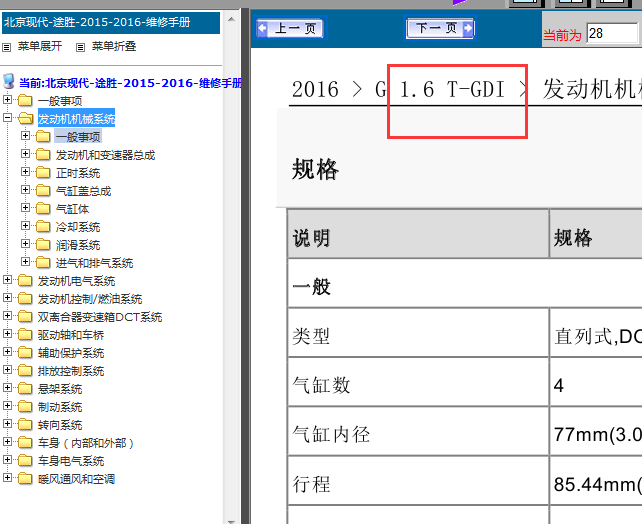Go to previous page button 上一页
The height and width of the screenshot is (524, 642).
point(290,28)
